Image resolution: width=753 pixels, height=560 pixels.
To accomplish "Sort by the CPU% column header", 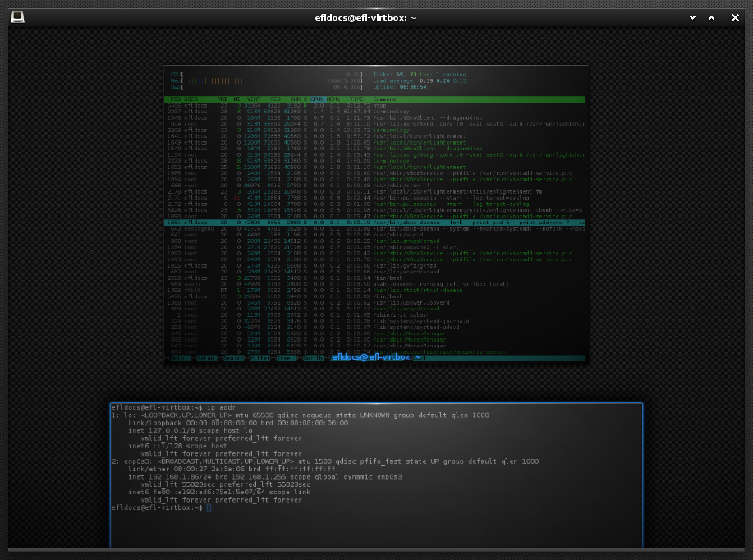I will 317,99.
